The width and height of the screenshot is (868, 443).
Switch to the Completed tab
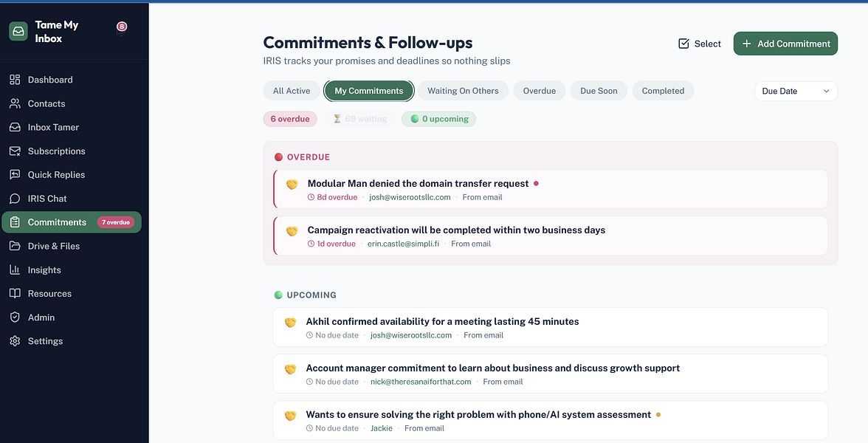point(663,91)
